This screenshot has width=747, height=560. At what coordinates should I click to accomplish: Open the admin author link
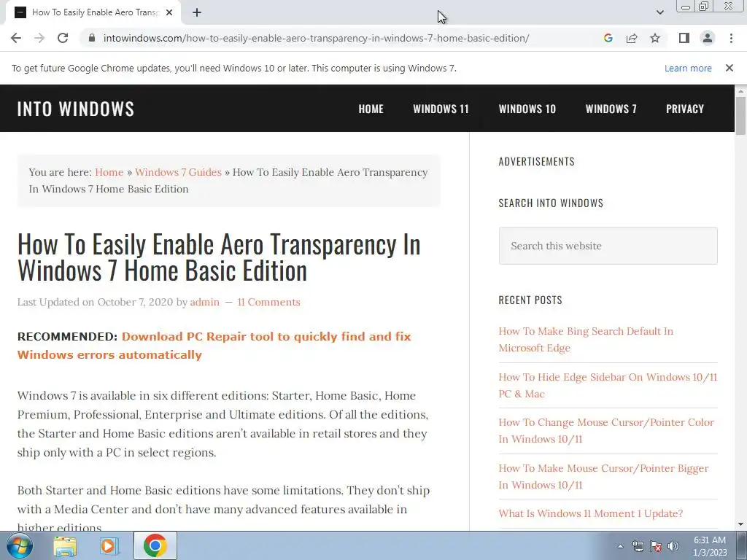[x=205, y=302]
